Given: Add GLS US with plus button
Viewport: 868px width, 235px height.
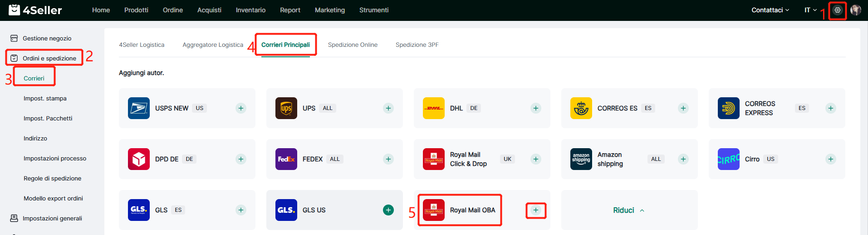Looking at the screenshot, I should pyautogui.click(x=388, y=210).
